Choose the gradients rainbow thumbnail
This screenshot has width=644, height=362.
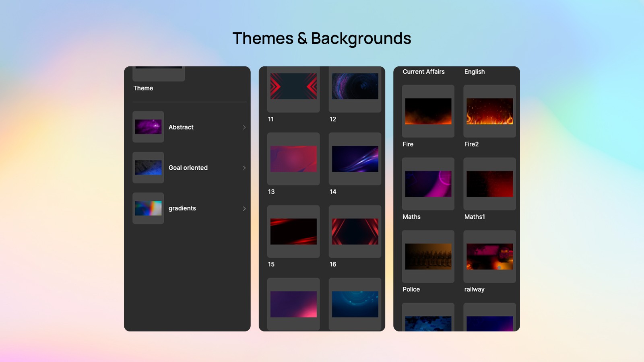click(x=148, y=208)
